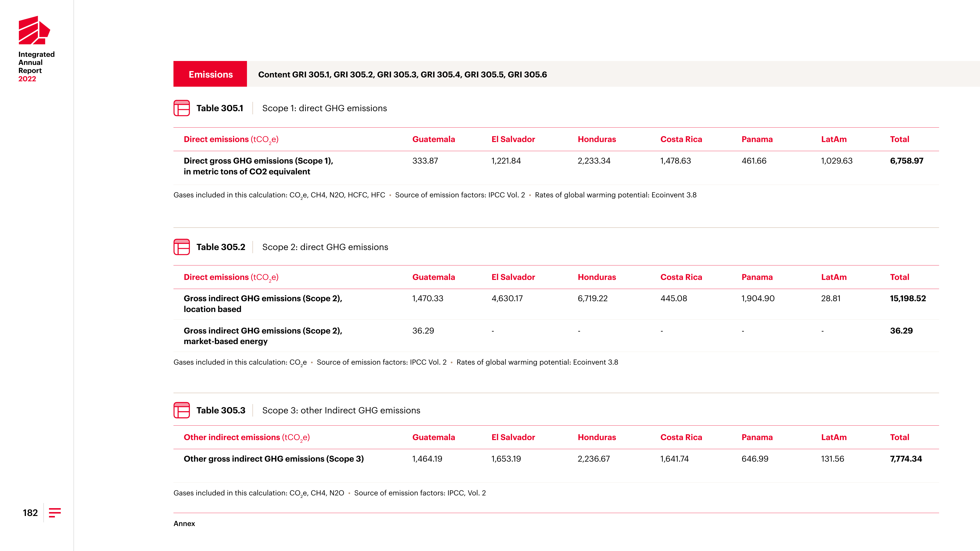Select the red Emissions section tab
This screenshot has width=980, height=551.
(x=210, y=74)
